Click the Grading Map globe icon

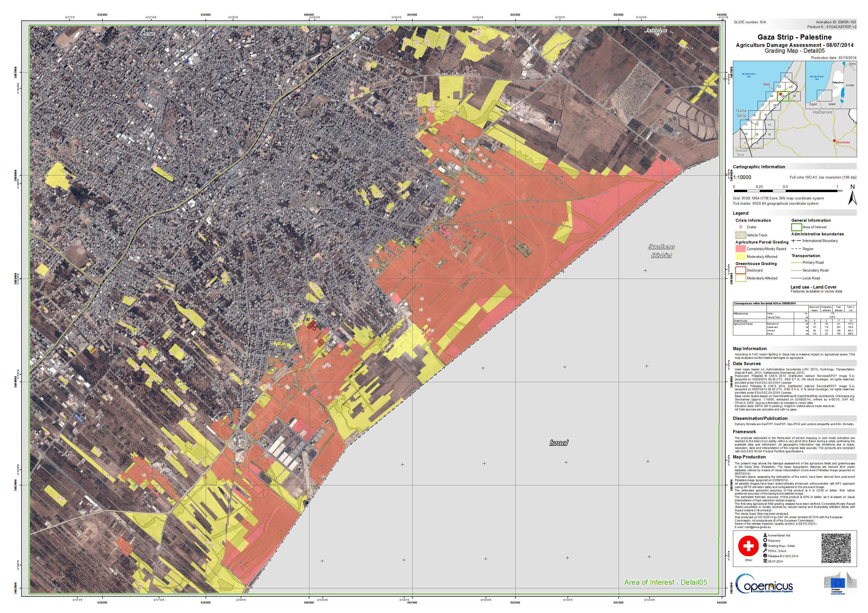pos(765,546)
